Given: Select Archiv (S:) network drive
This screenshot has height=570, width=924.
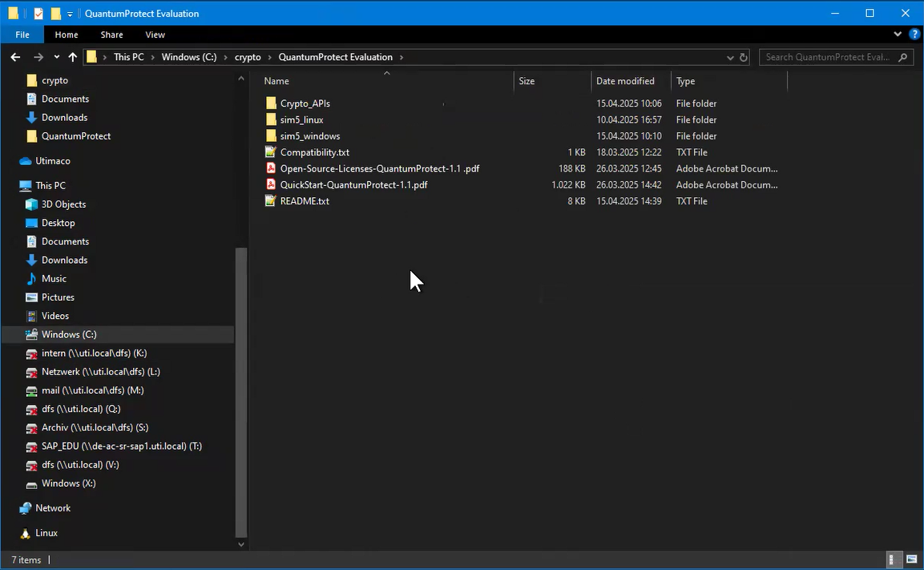Looking at the screenshot, I should [x=95, y=427].
